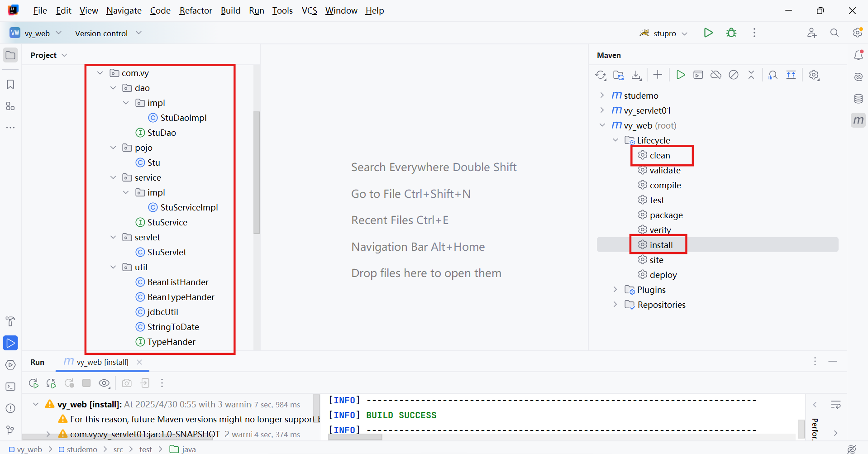Viewport: 868px width, 454px height.
Task: Show more tool windows ellipsis
Action: pos(10,128)
